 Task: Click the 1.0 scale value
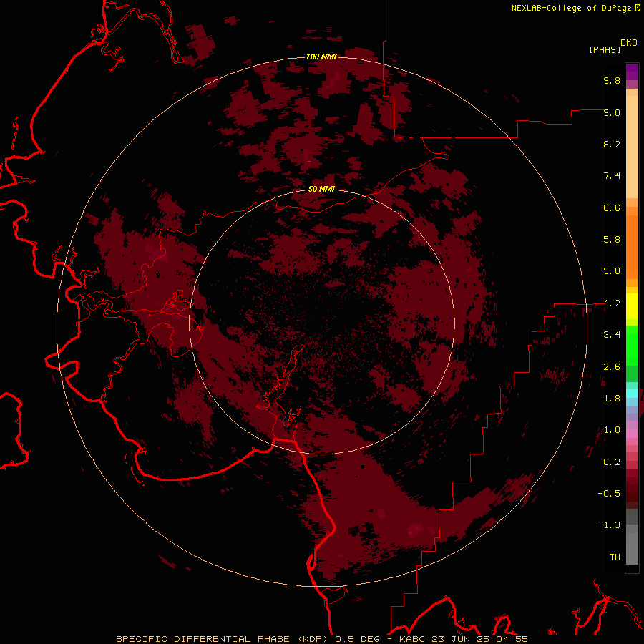612,430
